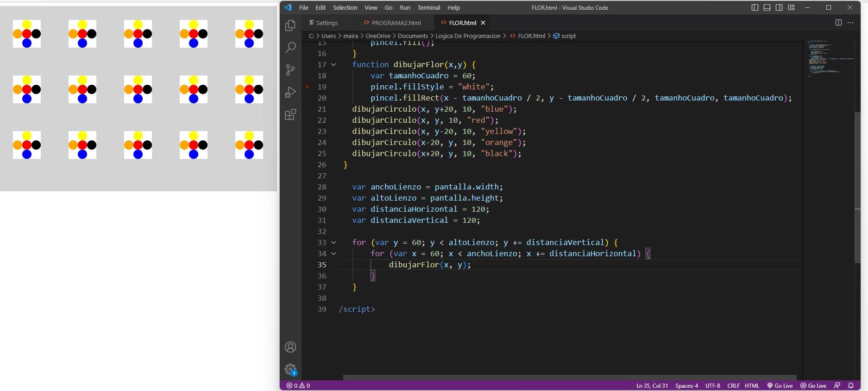Click the editor vertical scrollbar

point(857,188)
